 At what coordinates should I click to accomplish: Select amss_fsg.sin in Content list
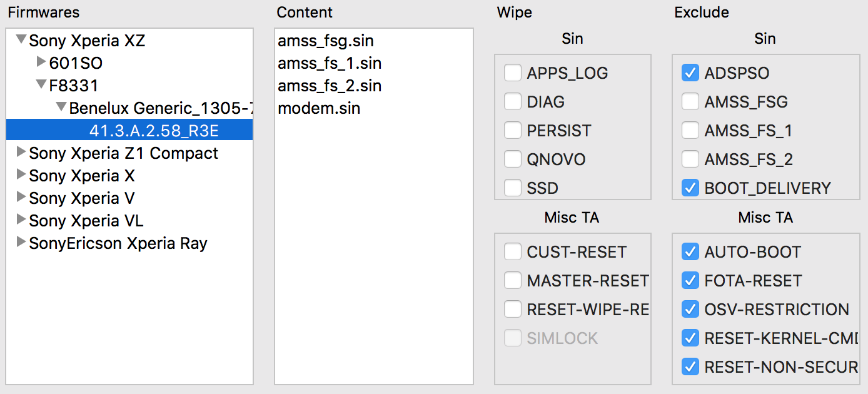(x=325, y=41)
